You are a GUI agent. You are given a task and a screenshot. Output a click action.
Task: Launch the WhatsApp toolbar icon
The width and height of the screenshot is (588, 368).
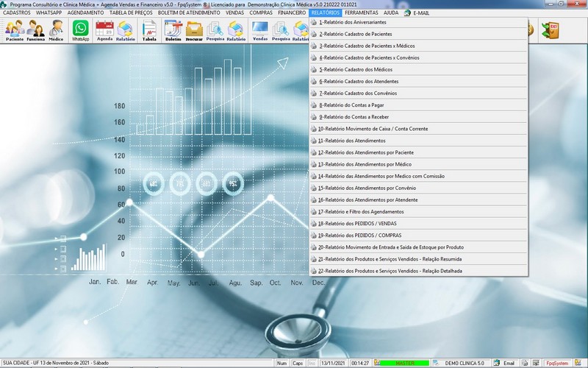click(x=81, y=30)
